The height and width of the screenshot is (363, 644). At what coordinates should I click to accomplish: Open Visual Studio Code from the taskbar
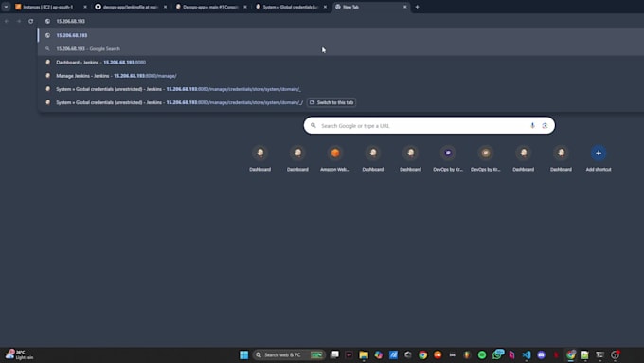tap(527, 354)
